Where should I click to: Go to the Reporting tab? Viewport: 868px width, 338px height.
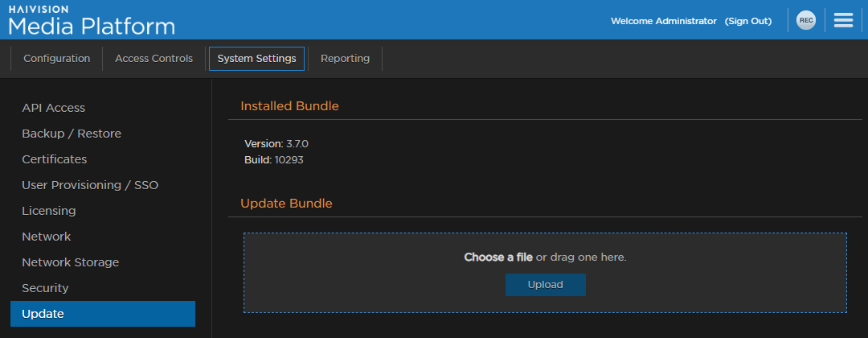click(345, 59)
